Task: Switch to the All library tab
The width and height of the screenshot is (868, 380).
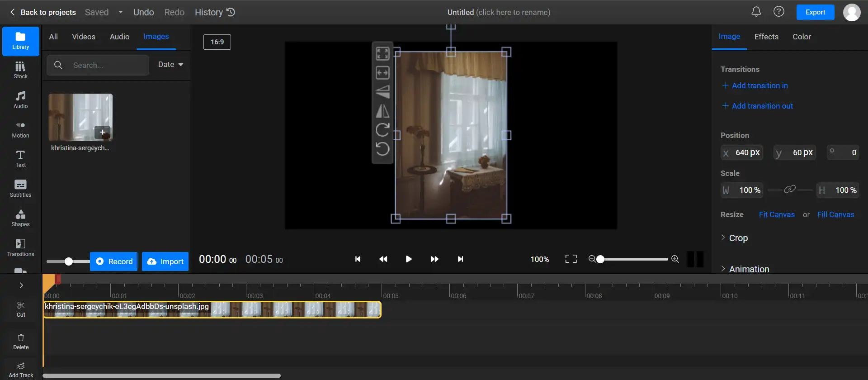Action: [53, 37]
